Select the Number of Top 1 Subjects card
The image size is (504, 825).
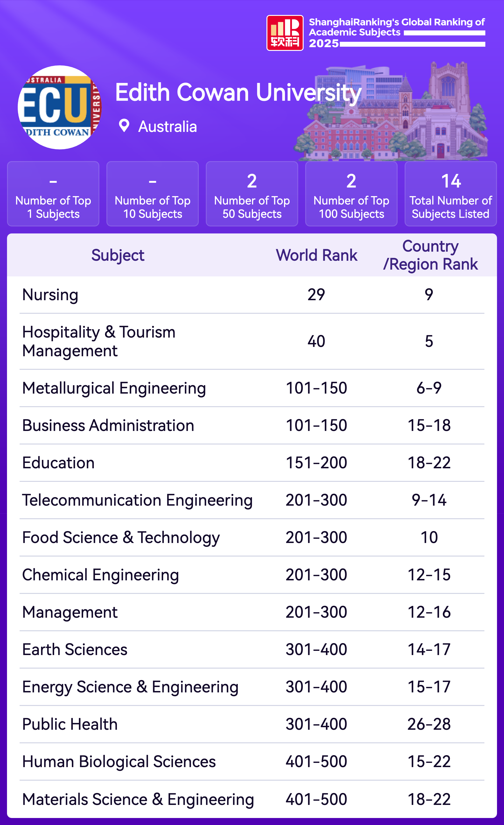(x=53, y=194)
